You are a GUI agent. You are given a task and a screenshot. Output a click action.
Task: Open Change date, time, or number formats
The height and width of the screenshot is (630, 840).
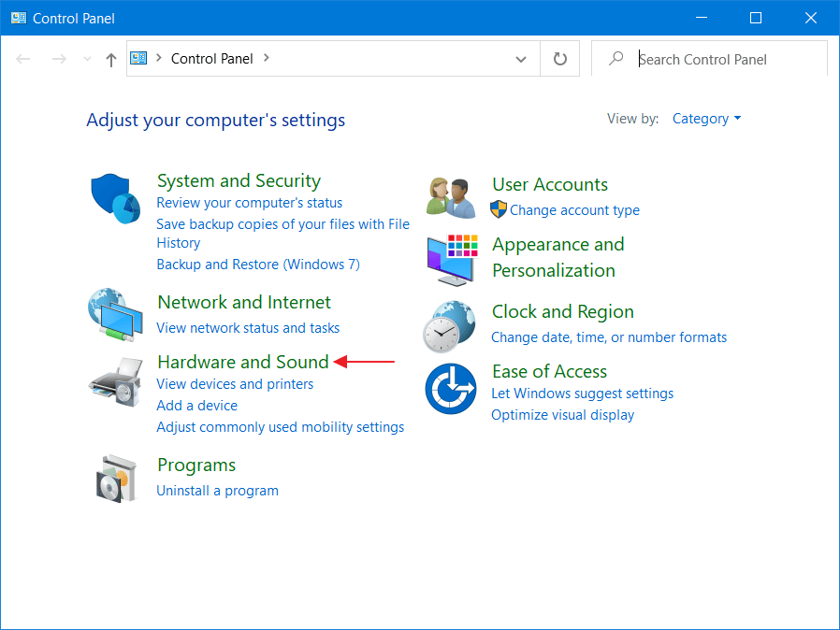click(x=609, y=337)
